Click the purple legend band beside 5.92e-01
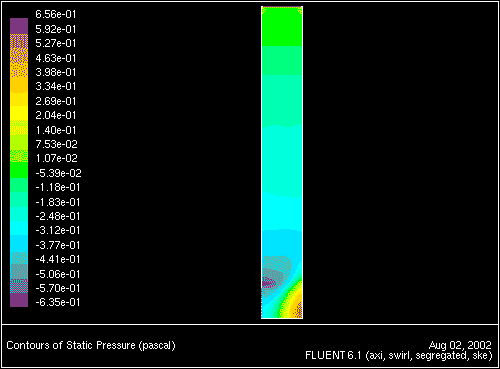 (x=19, y=26)
